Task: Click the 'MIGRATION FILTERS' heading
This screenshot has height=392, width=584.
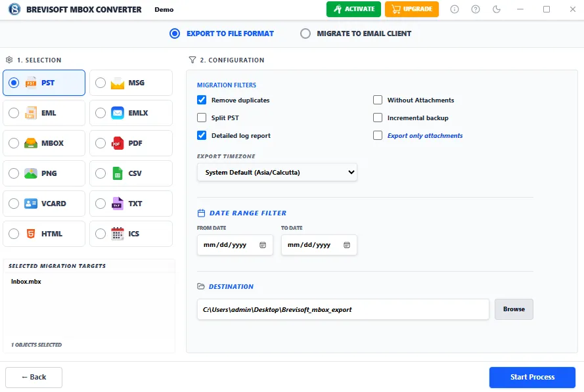Action: click(x=227, y=85)
